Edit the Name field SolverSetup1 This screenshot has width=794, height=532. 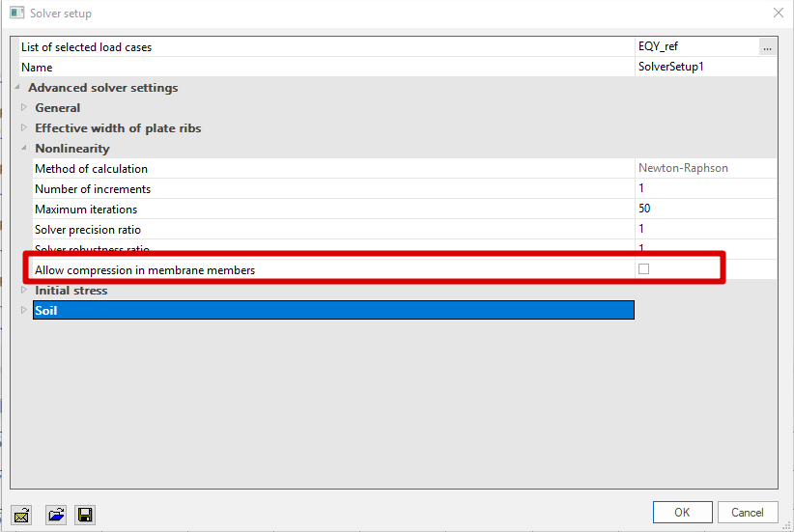(x=705, y=68)
